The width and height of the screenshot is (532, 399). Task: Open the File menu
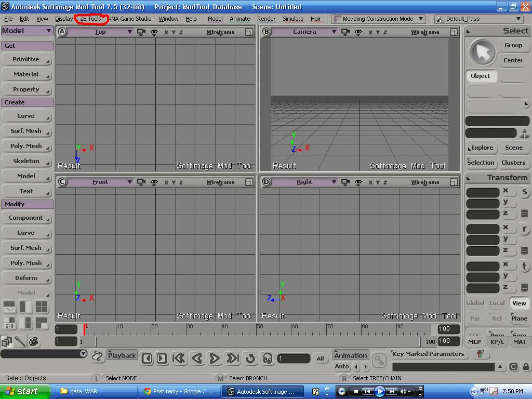8,19
